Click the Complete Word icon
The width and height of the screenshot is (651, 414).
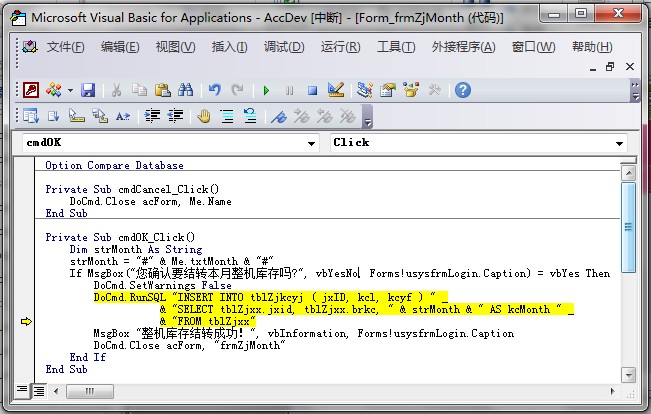tap(123, 116)
